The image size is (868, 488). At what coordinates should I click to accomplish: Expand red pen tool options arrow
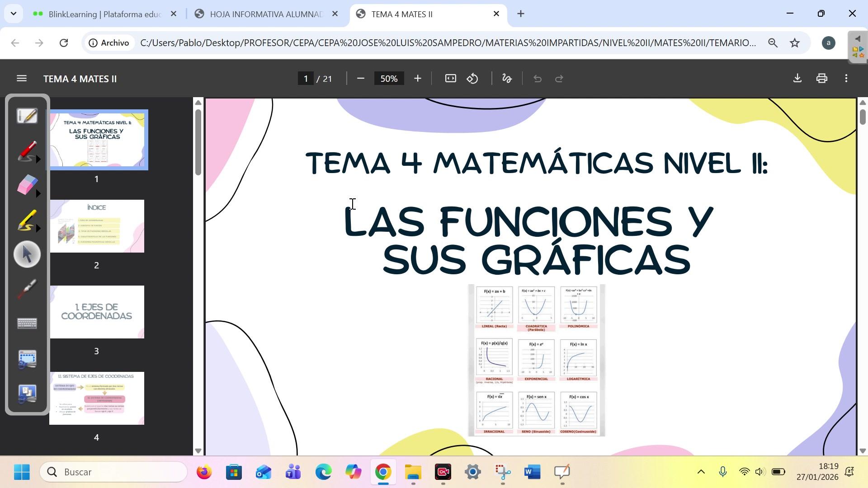pyautogui.click(x=38, y=160)
